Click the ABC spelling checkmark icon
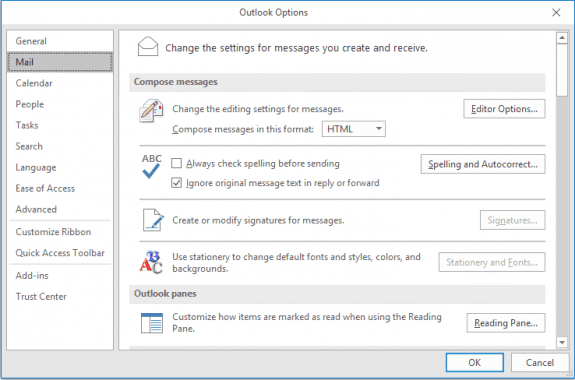Viewport: 575px width, 380px height. click(x=151, y=166)
